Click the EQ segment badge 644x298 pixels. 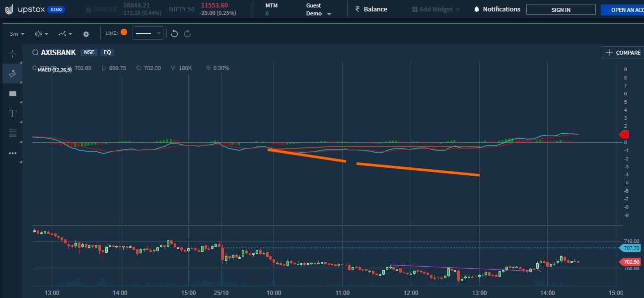[x=107, y=52]
